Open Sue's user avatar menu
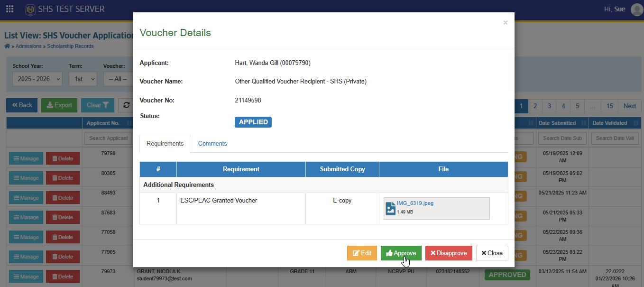Image resolution: width=644 pixels, height=287 pixels. click(636, 9)
